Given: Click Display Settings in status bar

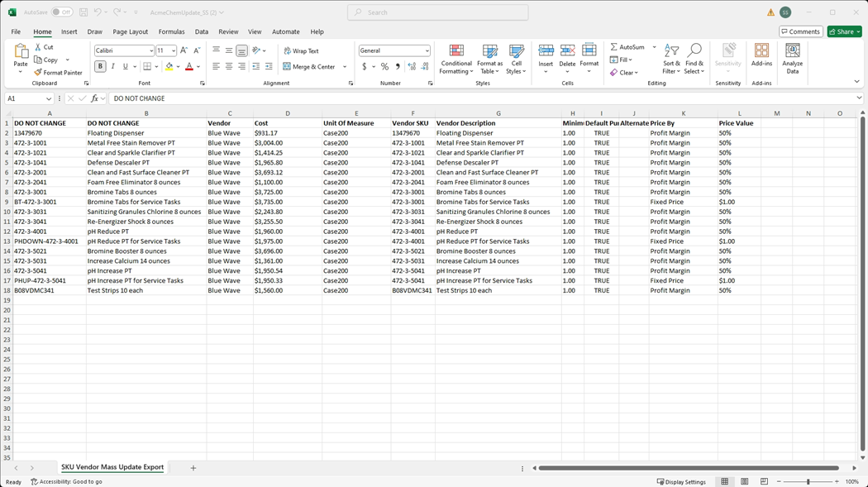Looking at the screenshot, I should [x=681, y=481].
